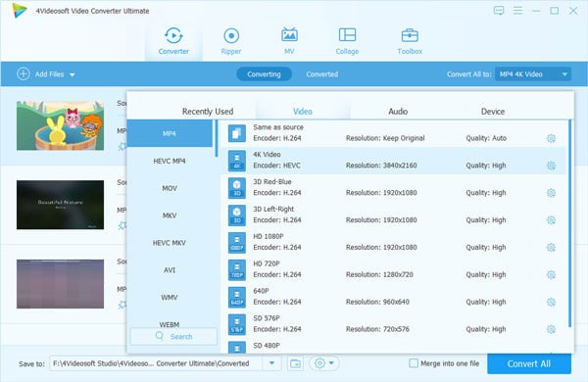Show the Converting list
Viewport: 588px width, 382px height.
264,74
